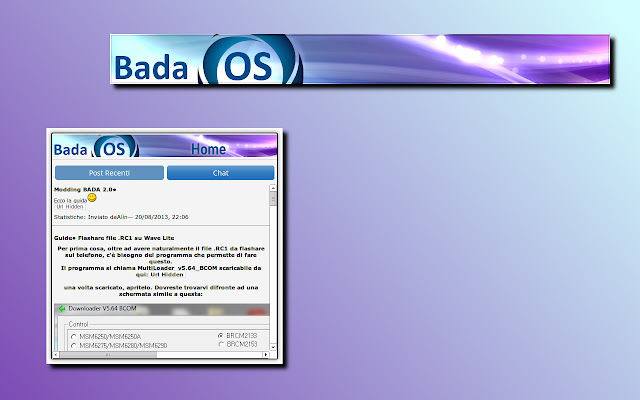Image resolution: width=640 pixels, height=400 pixels.
Task: Click the 'Statistiche: Inviato da Alin' line
Action: pos(121,217)
